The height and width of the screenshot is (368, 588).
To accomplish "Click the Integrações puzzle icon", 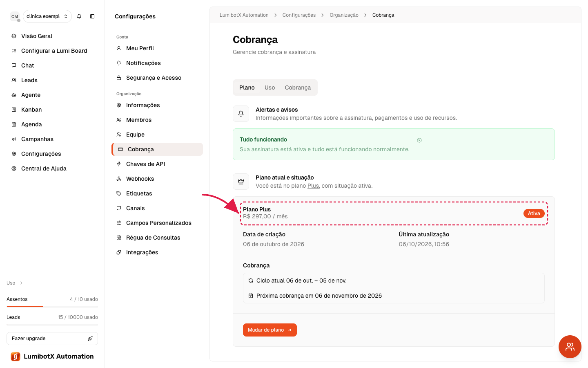I will coord(119,252).
